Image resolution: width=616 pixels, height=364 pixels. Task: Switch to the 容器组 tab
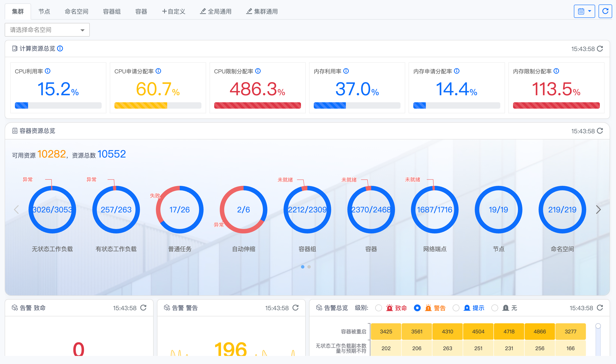pos(112,11)
